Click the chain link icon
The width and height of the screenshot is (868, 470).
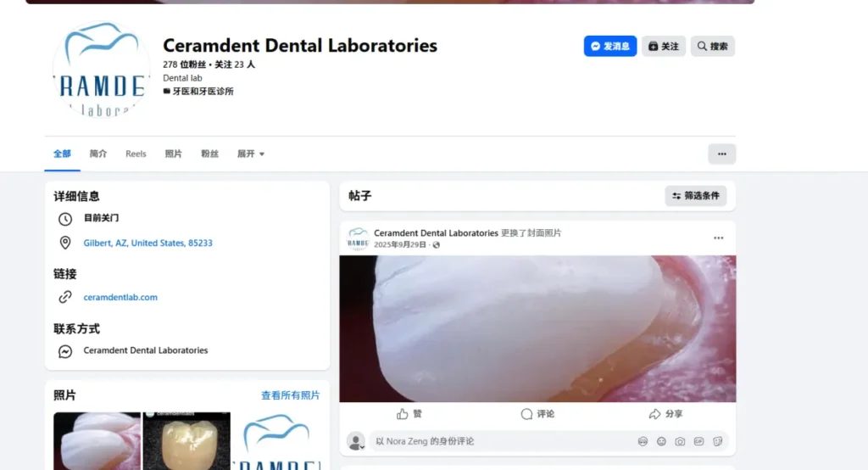point(65,297)
